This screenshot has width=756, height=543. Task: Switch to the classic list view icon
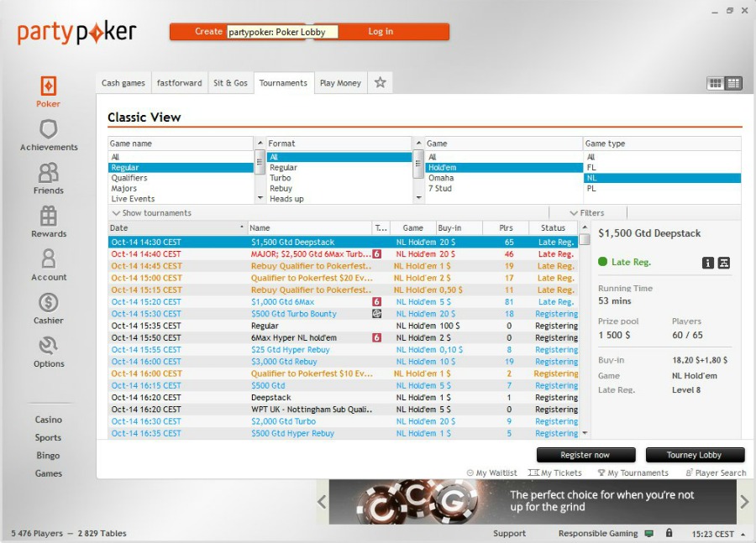(733, 83)
